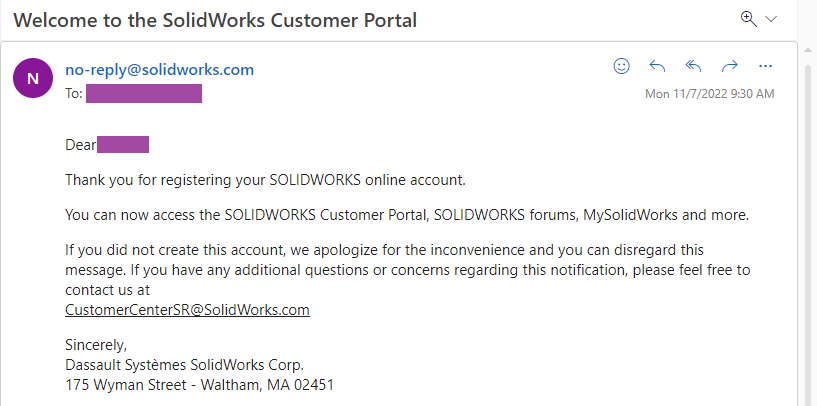Click the 175 Wyman Street address line
The height and width of the screenshot is (406, 817).
(200, 385)
